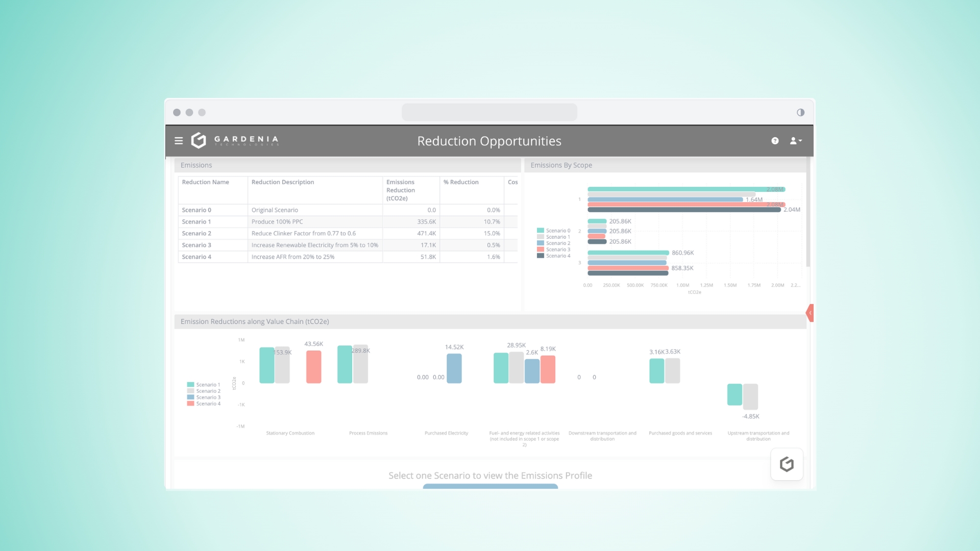The image size is (980, 551).
Task: Expand the red side panel arrow
Action: click(810, 313)
